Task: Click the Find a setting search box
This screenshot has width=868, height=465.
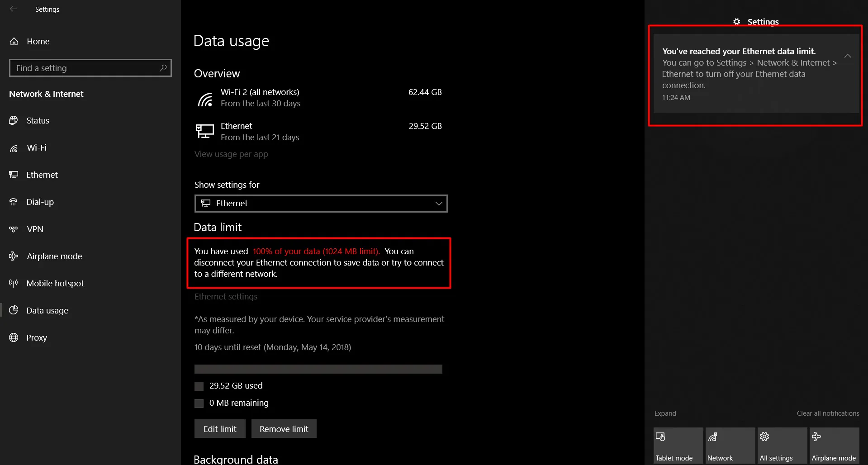Action: (x=90, y=68)
